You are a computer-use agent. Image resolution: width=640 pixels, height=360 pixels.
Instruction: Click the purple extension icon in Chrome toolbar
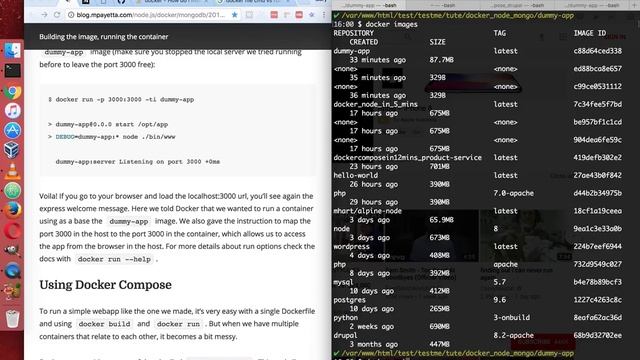(x=311, y=15)
